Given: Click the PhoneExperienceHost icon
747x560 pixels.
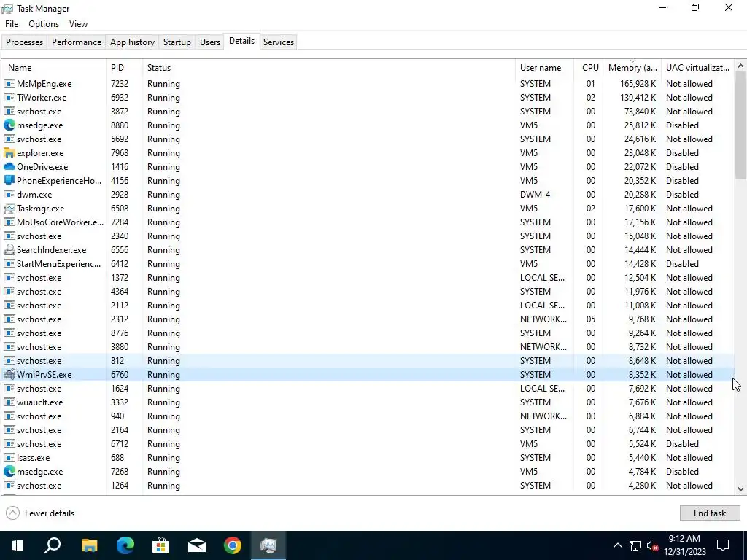Looking at the screenshot, I should click(9, 181).
